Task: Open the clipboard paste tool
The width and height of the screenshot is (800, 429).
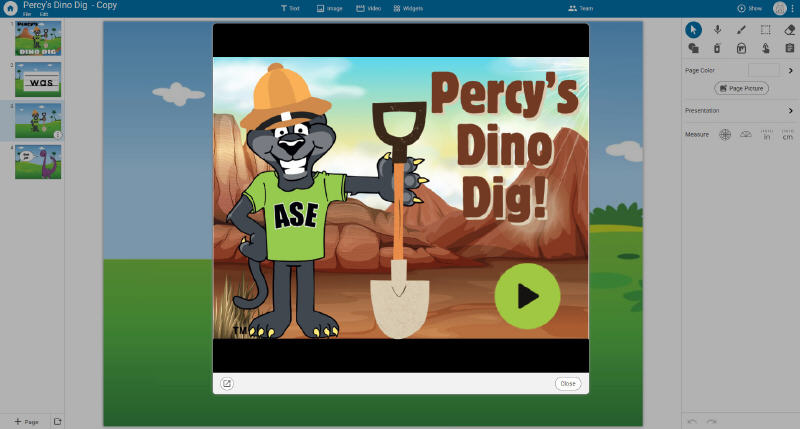Action: pos(789,48)
